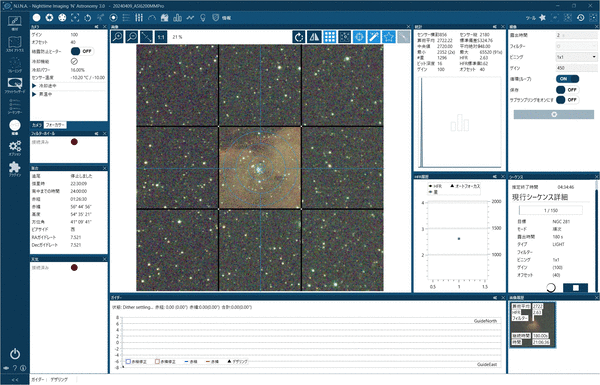Click the zoom out magnifier icon
This screenshot has width=600, height=385.
[x=132, y=37]
